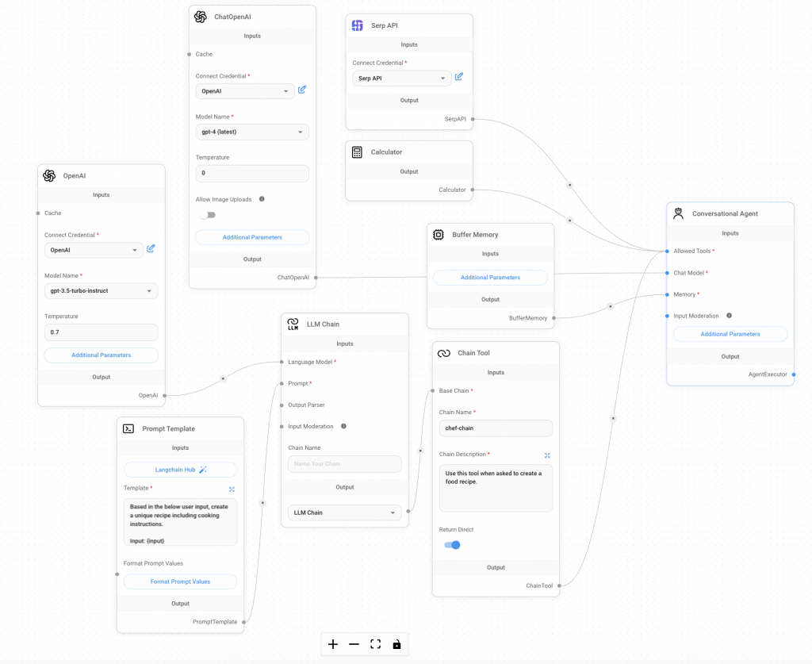The width and height of the screenshot is (812, 664).
Task: Delete the PromptTemplate connection edge
Action: tap(262, 503)
